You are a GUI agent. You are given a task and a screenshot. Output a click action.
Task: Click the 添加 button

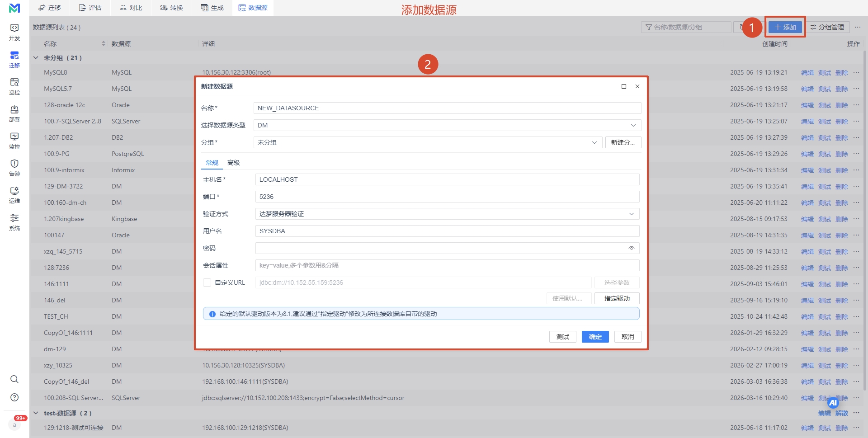785,27
